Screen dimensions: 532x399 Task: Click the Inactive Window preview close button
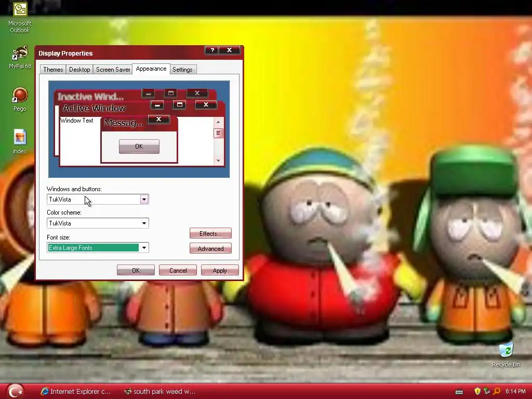(197, 93)
